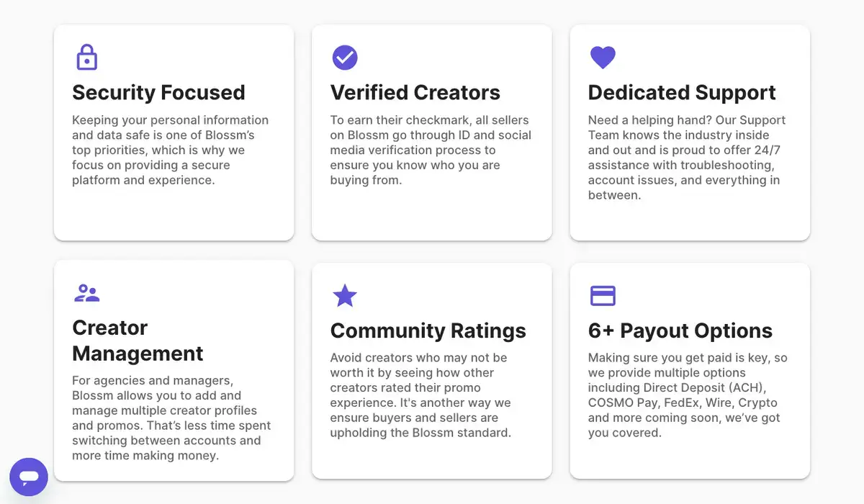Click the credit card icon above Payout Options

pos(603,296)
